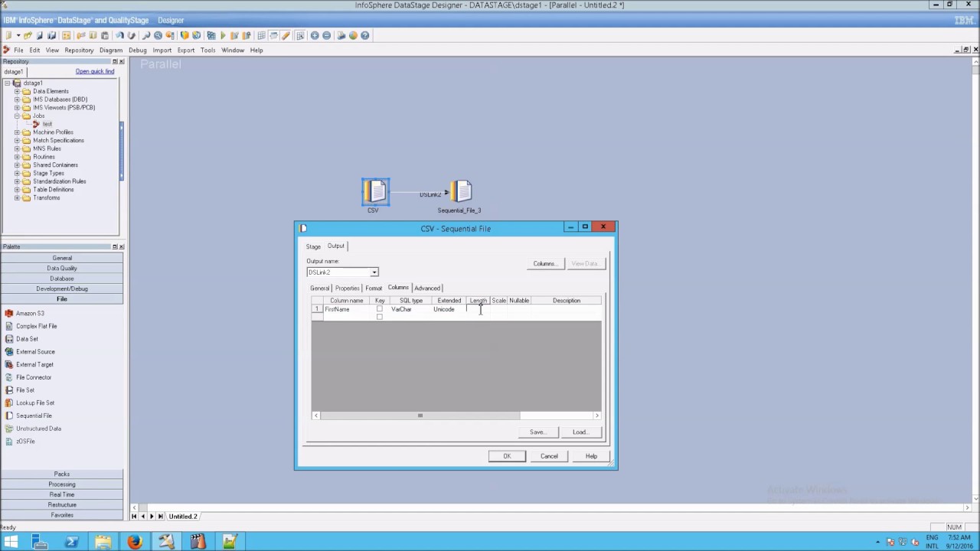
Task: Click the columns grid horizontal scrollbar thumb
Action: [x=420, y=416]
